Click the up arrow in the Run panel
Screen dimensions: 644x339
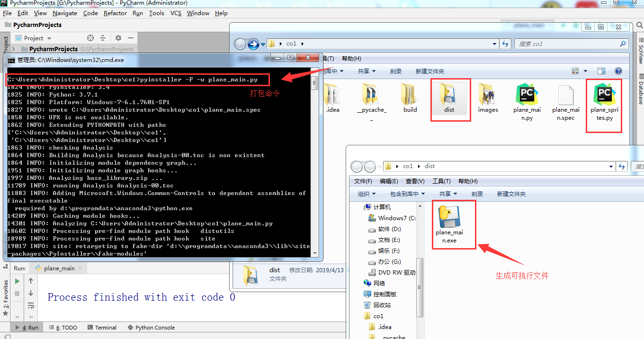tap(31, 281)
